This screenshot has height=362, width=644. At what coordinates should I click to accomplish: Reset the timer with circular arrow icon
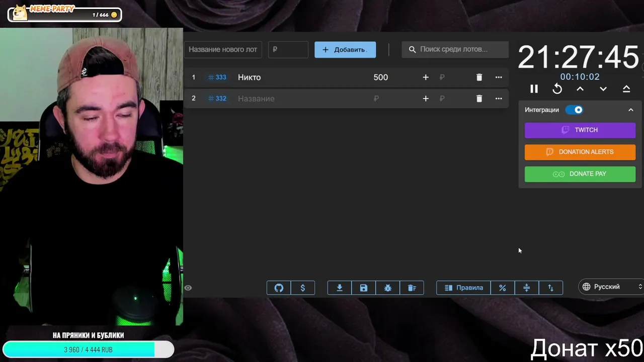point(557,89)
